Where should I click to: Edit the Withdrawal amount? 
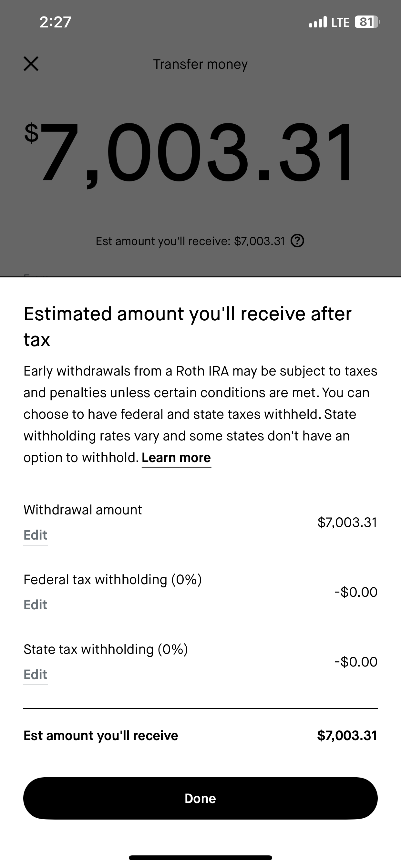[36, 535]
